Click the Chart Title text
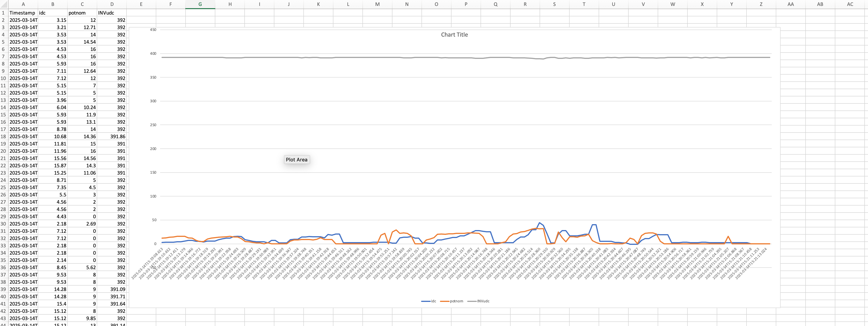 tap(454, 35)
